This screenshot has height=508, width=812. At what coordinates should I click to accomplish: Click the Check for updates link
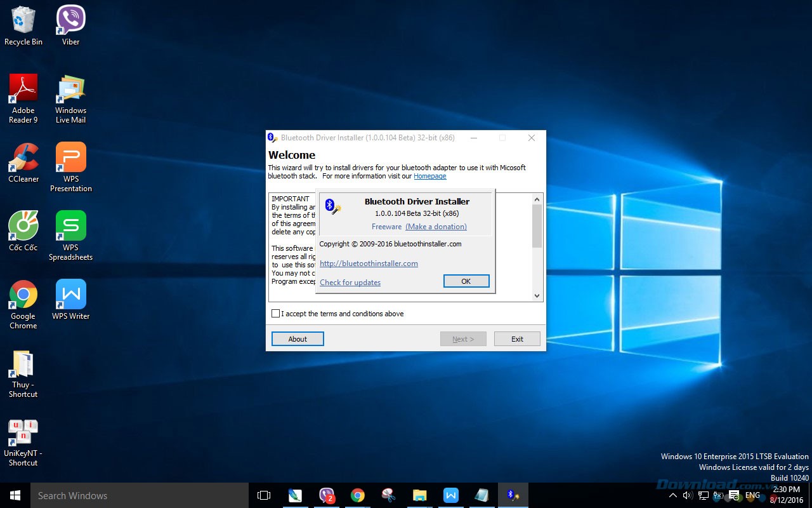point(350,282)
